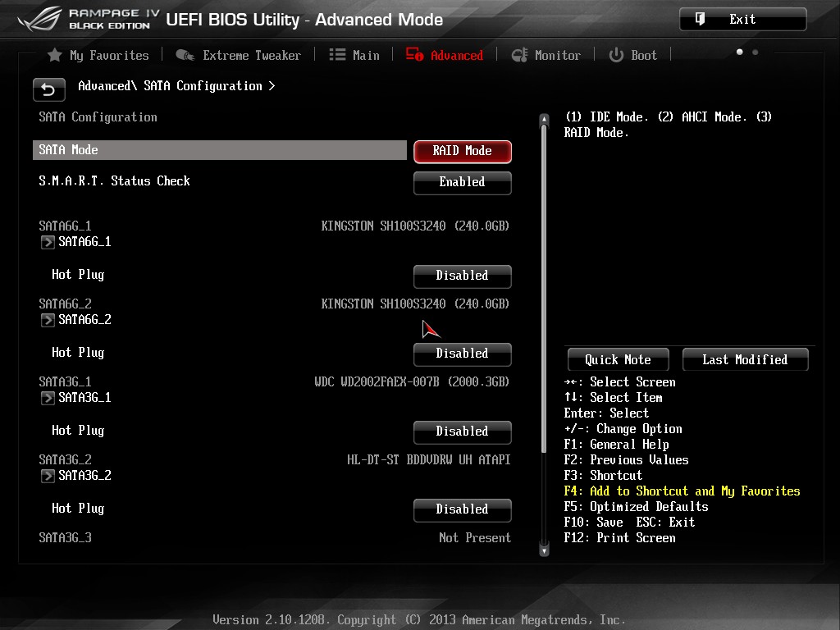Click the Monitor gauge icon

(x=519, y=55)
